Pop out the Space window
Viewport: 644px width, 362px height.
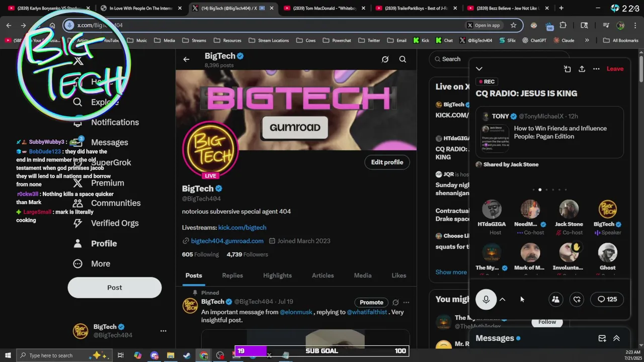point(567,69)
